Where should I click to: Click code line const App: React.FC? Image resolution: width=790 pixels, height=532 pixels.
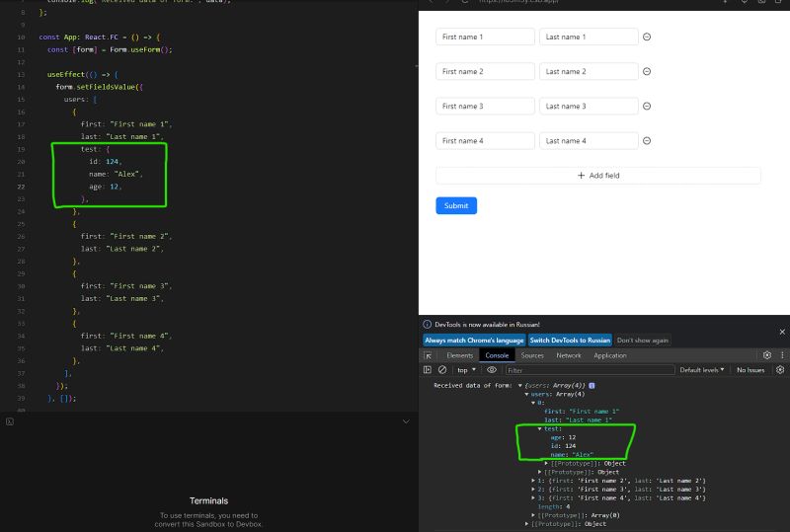point(100,37)
